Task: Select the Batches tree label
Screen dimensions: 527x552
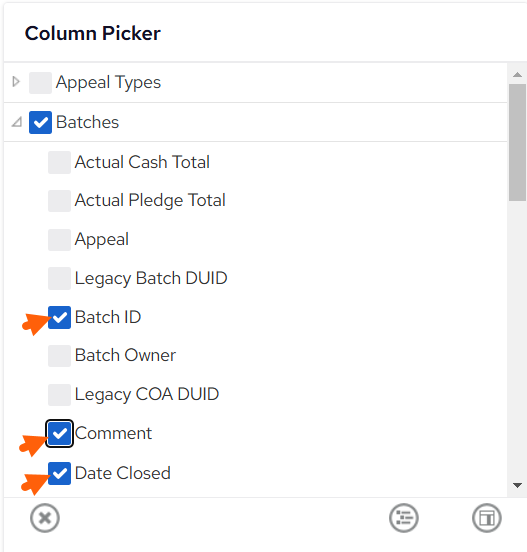Action: click(x=87, y=122)
